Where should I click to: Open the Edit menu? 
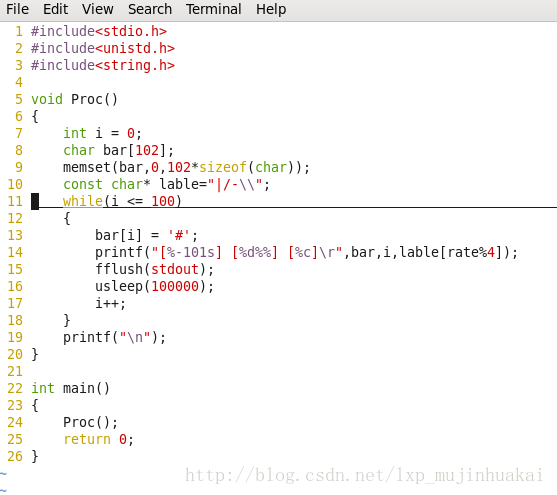pyautogui.click(x=55, y=9)
